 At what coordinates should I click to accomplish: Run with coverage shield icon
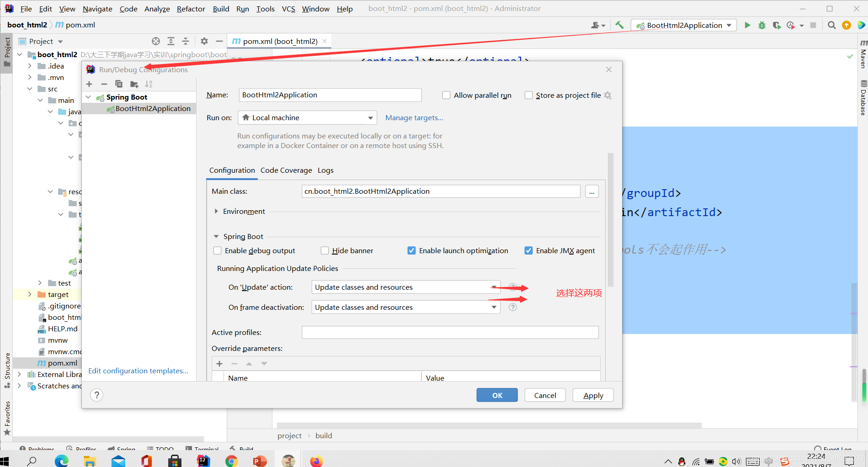pyautogui.click(x=776, y=25)
